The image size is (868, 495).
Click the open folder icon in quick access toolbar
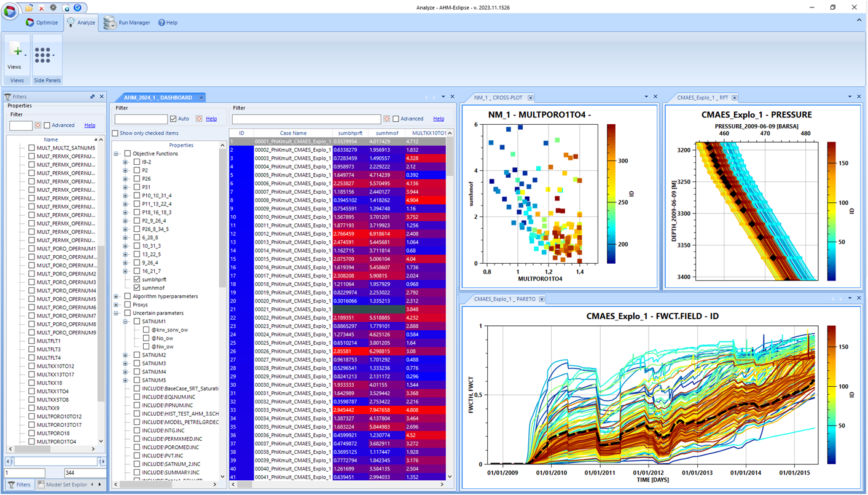[x=29, y=7]
